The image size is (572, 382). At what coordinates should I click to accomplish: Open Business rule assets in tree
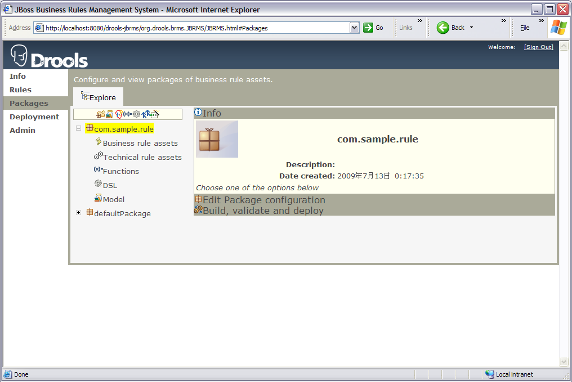140,143
